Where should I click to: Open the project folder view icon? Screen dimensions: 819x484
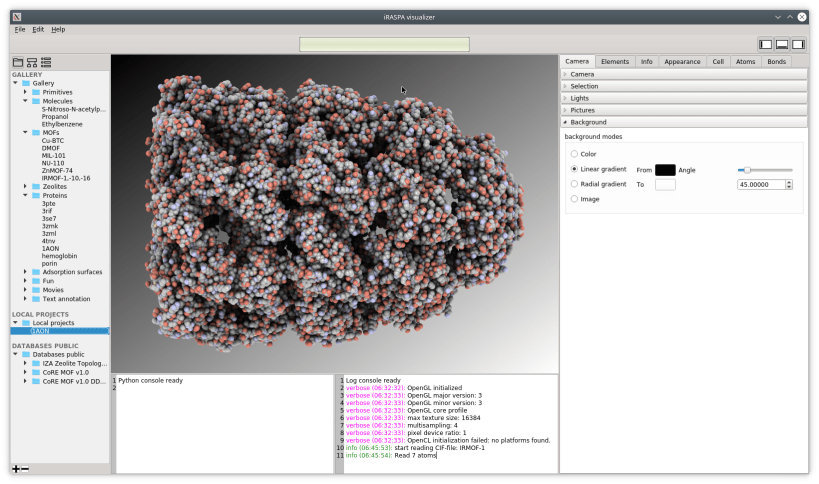(x=18, y=63)
